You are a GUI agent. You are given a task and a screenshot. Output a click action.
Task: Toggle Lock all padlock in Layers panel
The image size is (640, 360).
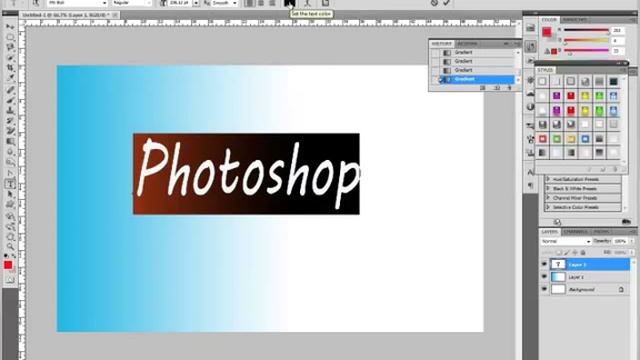[x=583, y=253]
